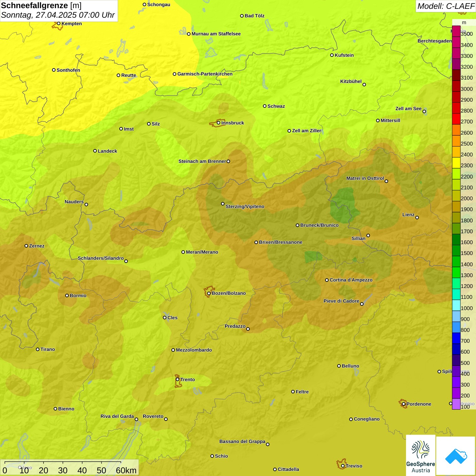Click the blue cloud logo bottom right
This screenshot has height=476, width=476.
point(456,456)
